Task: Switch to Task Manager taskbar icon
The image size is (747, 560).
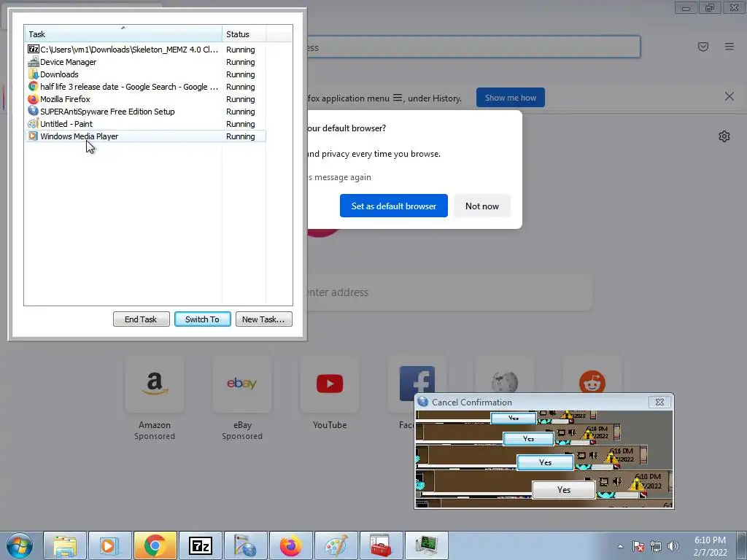Action: tap(426, 545)
